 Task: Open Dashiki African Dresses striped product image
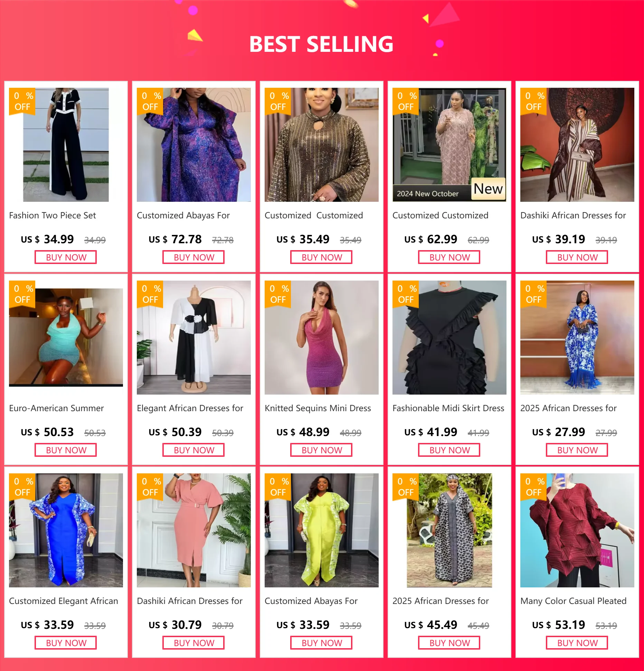[x=577, y=144]
